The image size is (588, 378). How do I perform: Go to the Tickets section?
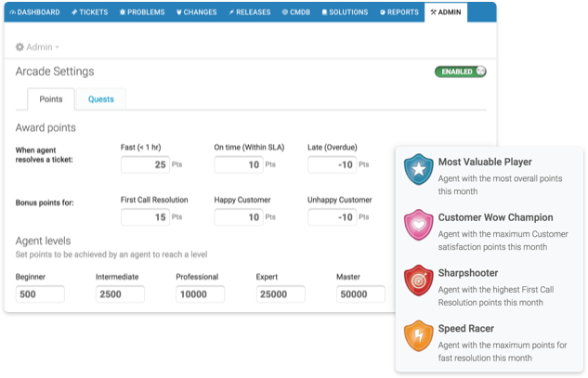(x=90, y=12)
